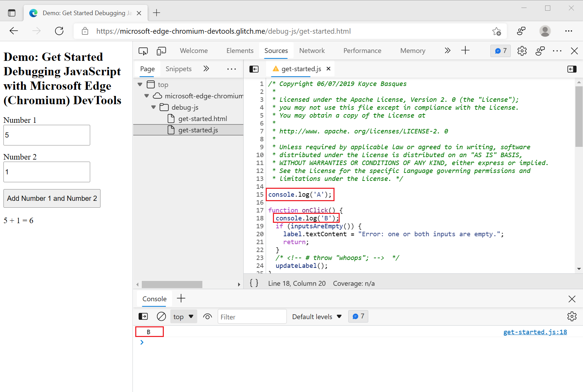Open DevTools settings gear
Viewport: 583px width, 392px height.
point(522,51)
